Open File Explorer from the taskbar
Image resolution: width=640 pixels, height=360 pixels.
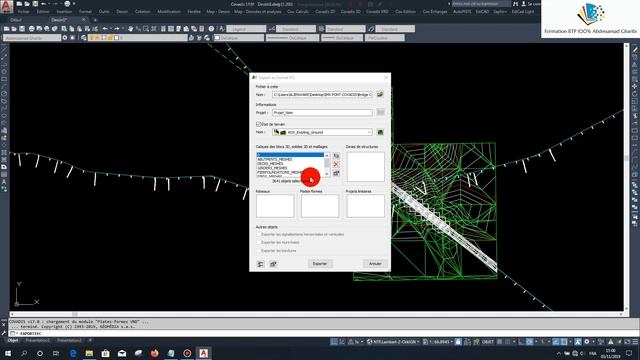(89, 353)
